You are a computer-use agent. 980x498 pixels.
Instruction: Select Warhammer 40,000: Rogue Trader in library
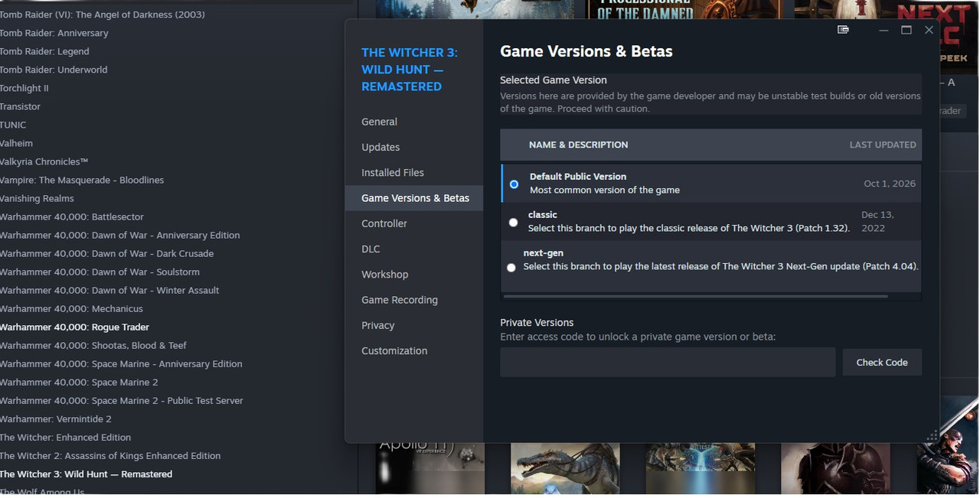pyautogui.click(x=74, y=327)
